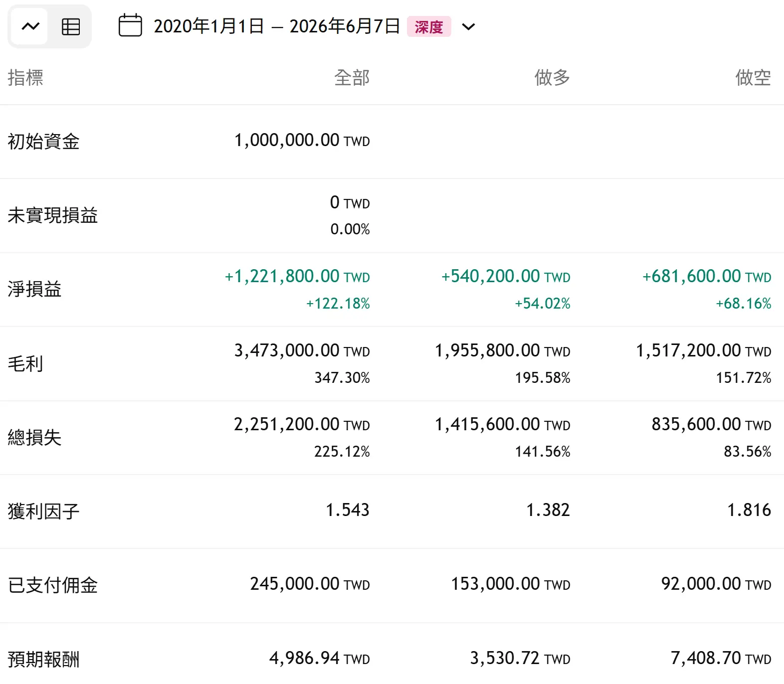
Task: Open the calendar date picker icon
Action: (130, 25)
